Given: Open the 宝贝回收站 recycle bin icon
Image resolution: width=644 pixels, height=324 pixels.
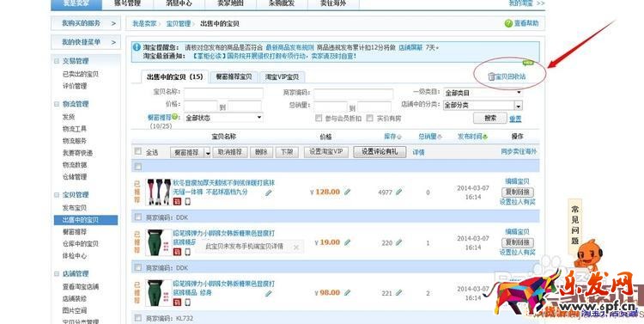Looking at the screenshot, I should pos(491,76).
